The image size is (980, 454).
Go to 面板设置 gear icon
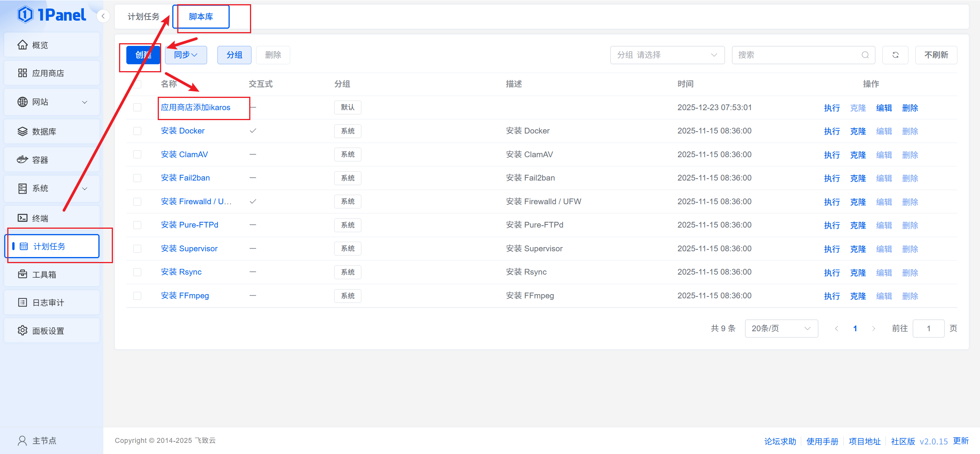click(x=23, y=330)
